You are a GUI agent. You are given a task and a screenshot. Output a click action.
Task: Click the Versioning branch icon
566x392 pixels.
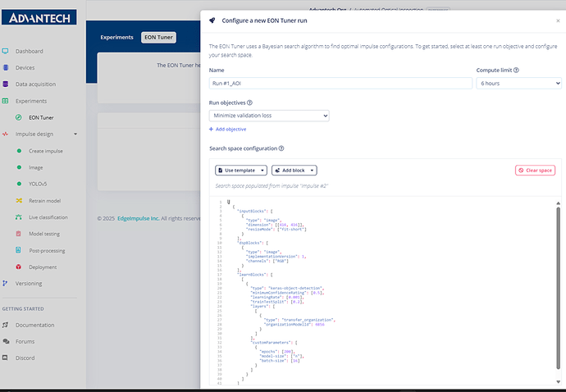point(5,284)
